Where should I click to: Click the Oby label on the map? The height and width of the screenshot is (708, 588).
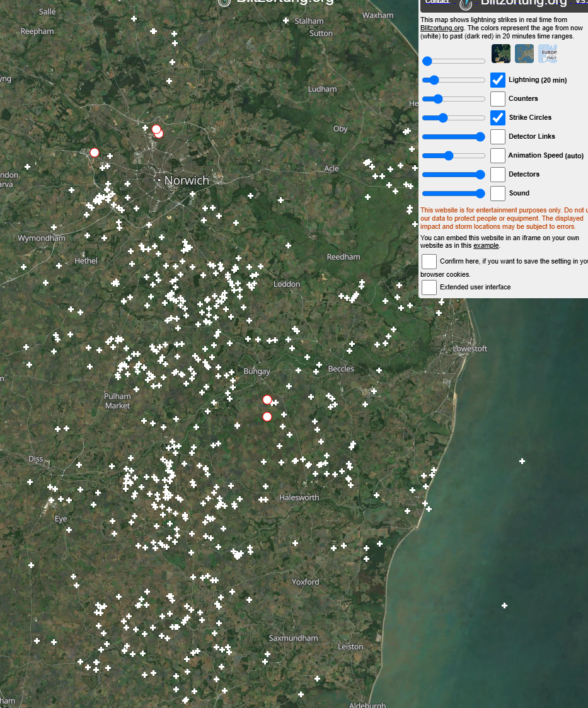pyautogui.click(x=340, y=129)
